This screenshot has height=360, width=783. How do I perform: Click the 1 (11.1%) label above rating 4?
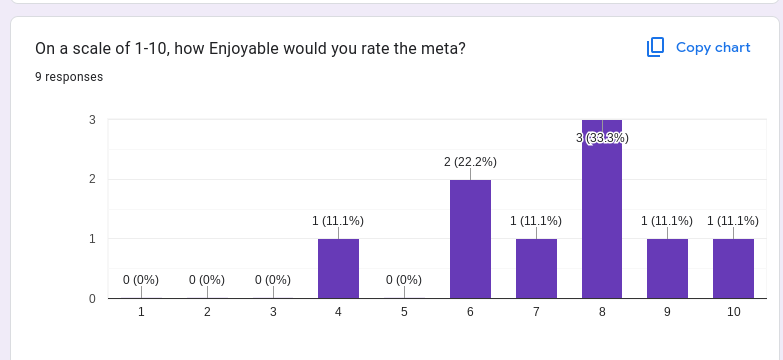tap(338, 221)
